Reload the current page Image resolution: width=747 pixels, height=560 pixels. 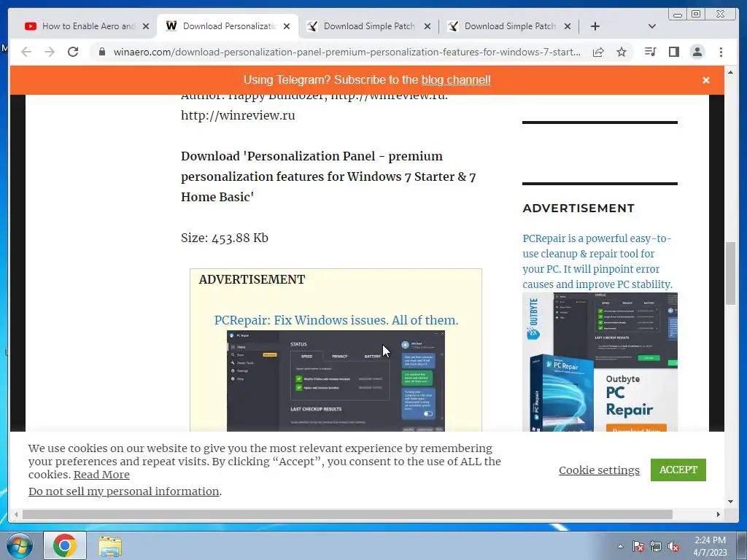pos(73,52)
